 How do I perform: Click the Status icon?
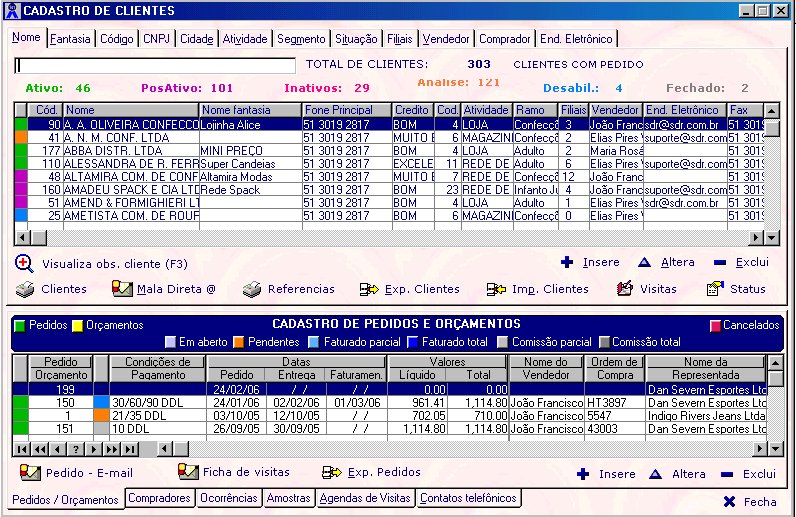pyautogui.click(x=715, y=288)
